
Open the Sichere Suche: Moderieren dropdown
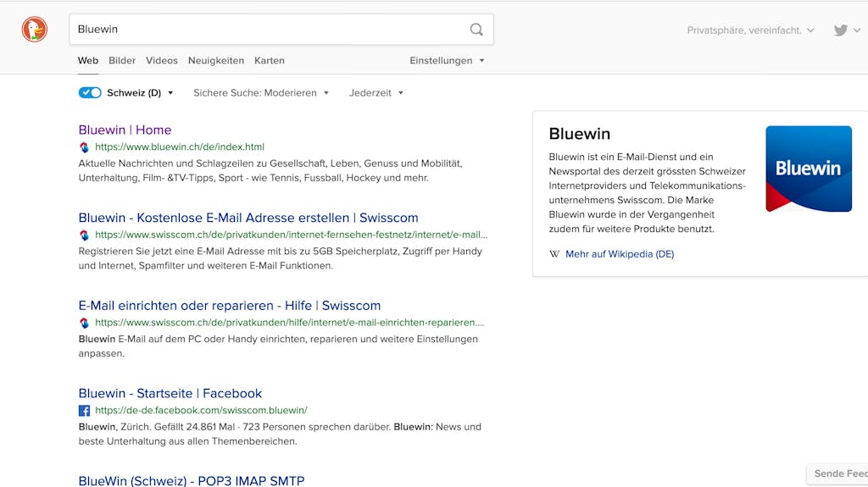tap(261, 93)
